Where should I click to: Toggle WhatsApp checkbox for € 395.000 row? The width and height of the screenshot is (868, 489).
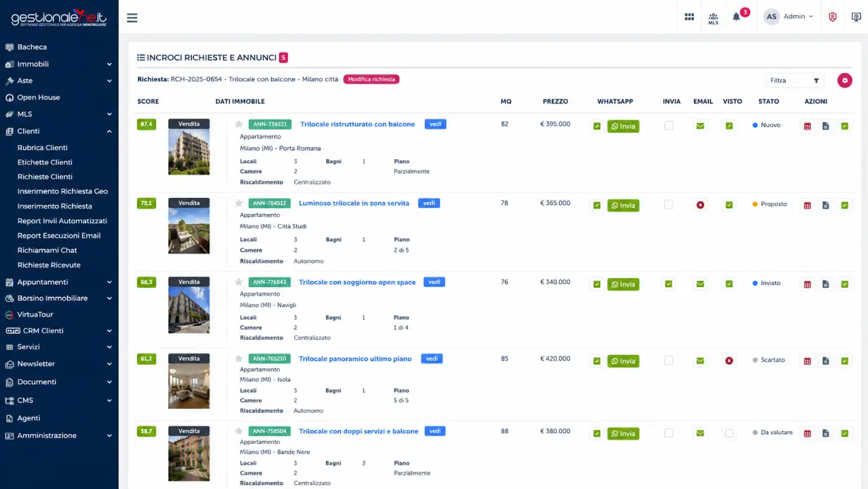[x=596, y=126]
